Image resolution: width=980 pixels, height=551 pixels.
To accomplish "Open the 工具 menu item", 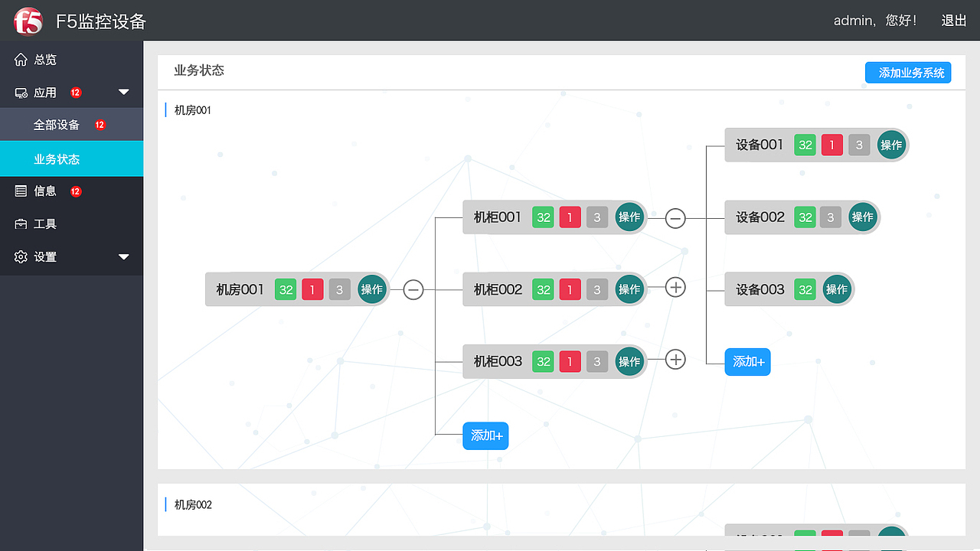I will click(x=71, y=224).
